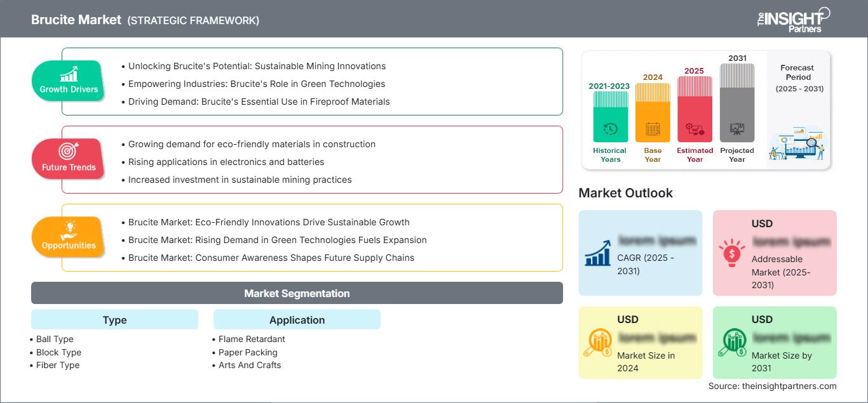The height and width of the screenshot is (403, 868).
Task: Click 'Increased investment in sustainable mining practices'
Action: tap(240, 180)
